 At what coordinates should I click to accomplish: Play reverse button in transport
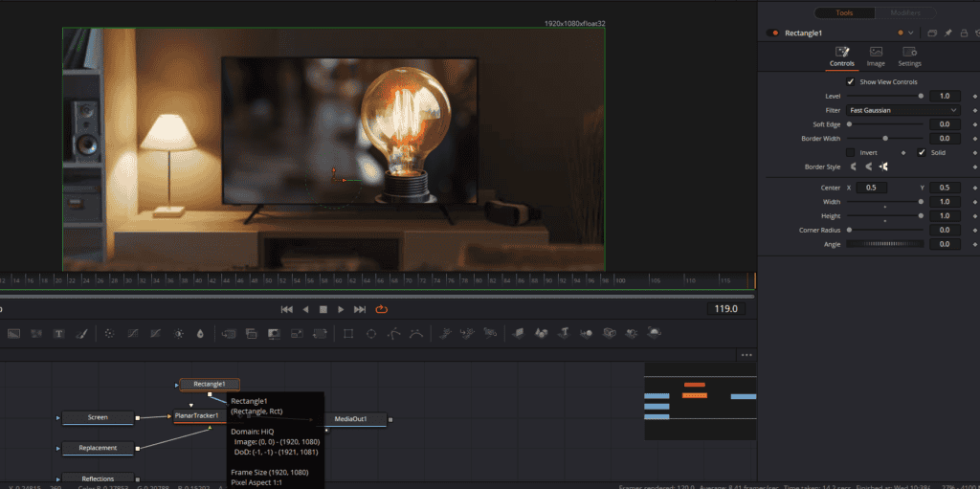tap(305, 309)
